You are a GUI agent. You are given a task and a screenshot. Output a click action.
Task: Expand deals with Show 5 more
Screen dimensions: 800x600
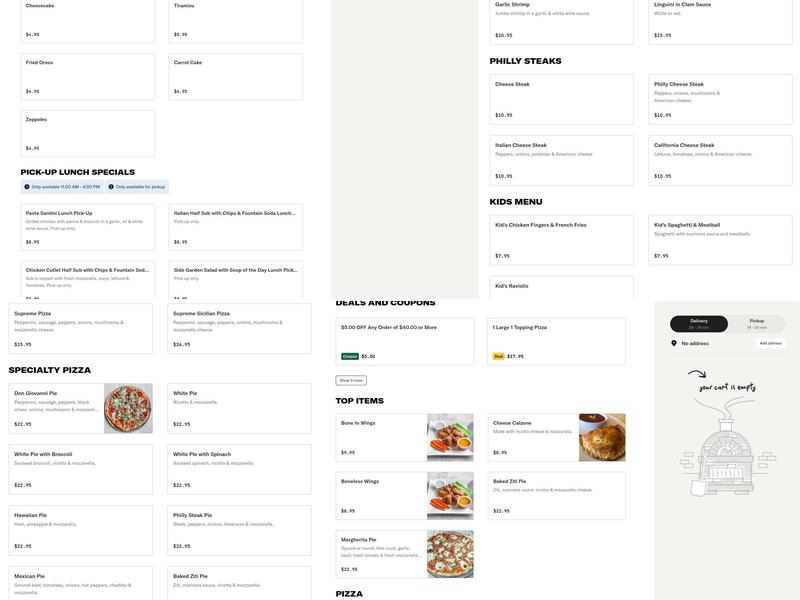tap(351, 380)
